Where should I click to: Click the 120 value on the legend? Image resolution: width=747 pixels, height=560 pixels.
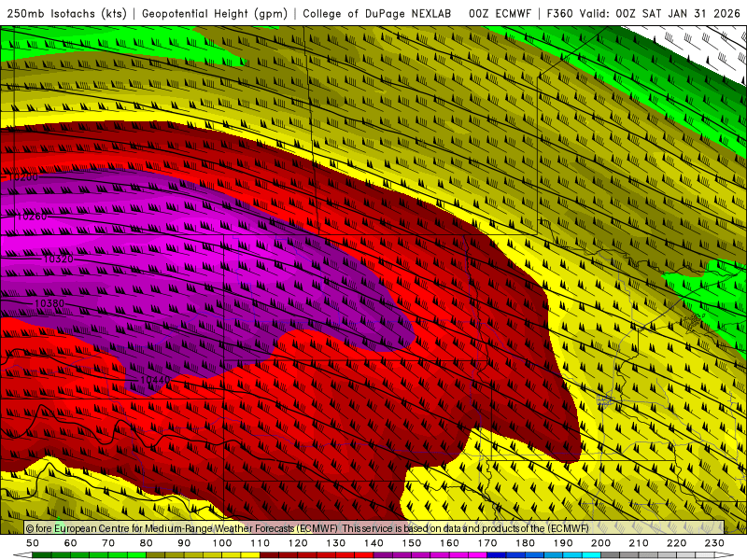(x=298, y=543)
